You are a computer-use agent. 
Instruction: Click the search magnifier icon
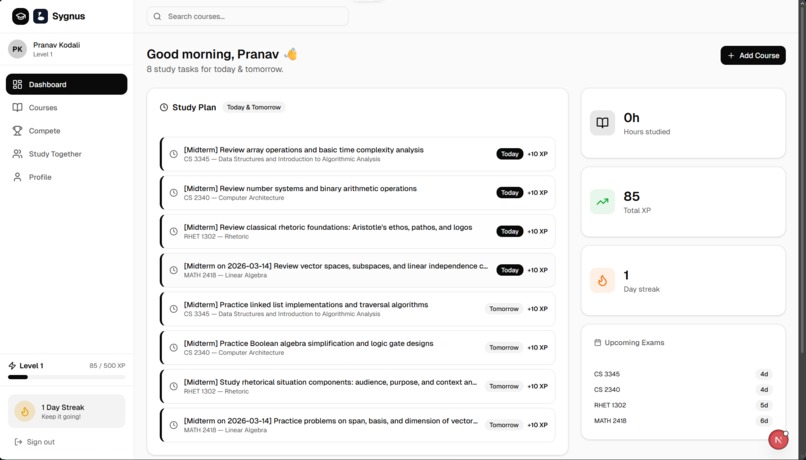(x=157, y=16)
